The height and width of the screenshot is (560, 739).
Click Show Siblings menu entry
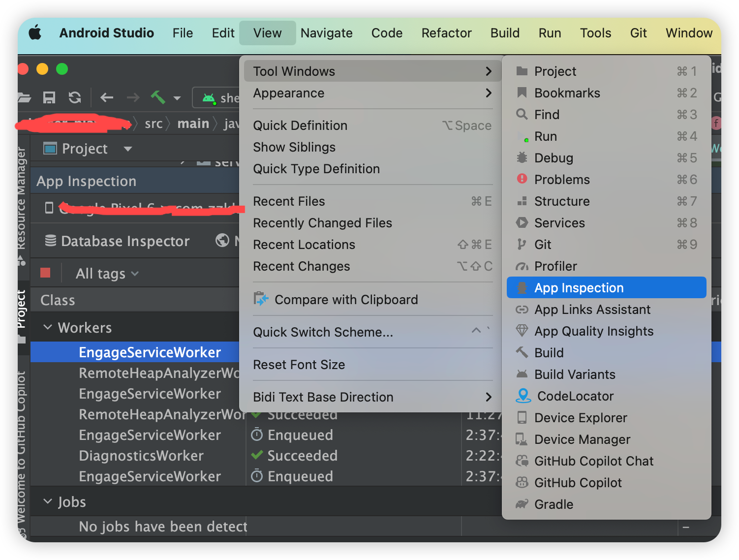(372, 147)
